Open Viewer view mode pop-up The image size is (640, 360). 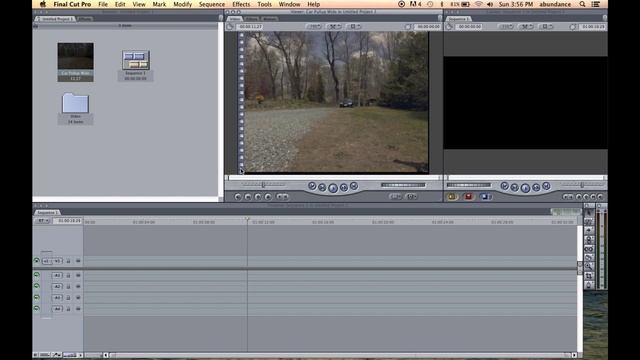click(x=353, y=27)
